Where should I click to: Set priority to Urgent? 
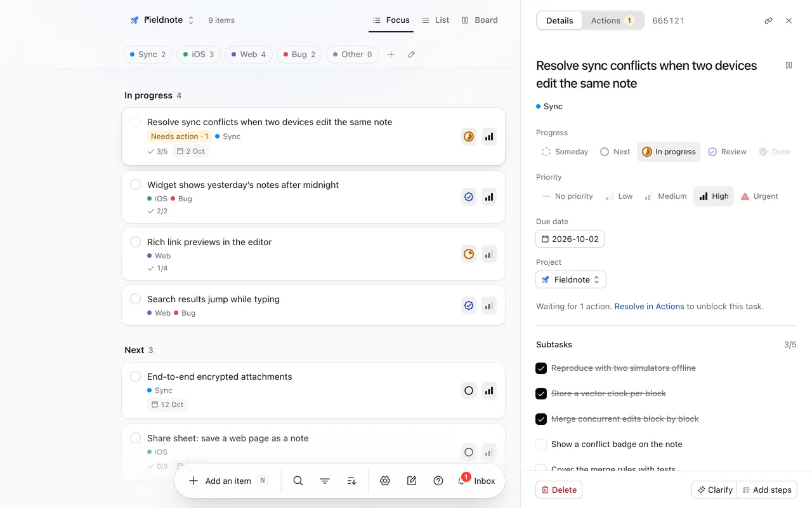(759, 196)
